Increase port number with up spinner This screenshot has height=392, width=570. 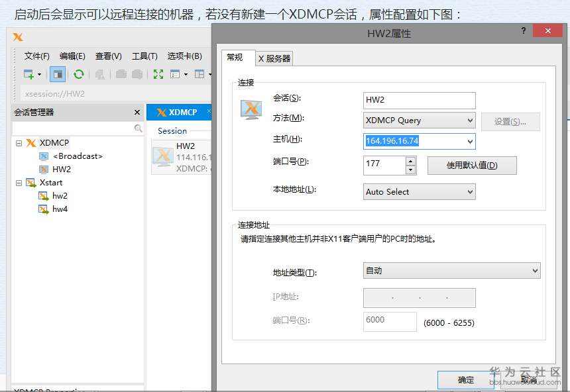click(x=411, y=161)
